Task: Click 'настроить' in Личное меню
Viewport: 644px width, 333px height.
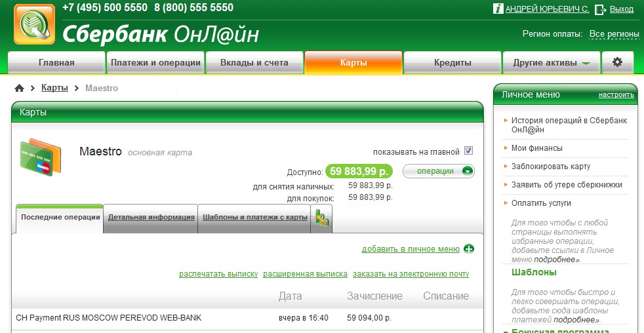Action: click(x=616, y=95)
